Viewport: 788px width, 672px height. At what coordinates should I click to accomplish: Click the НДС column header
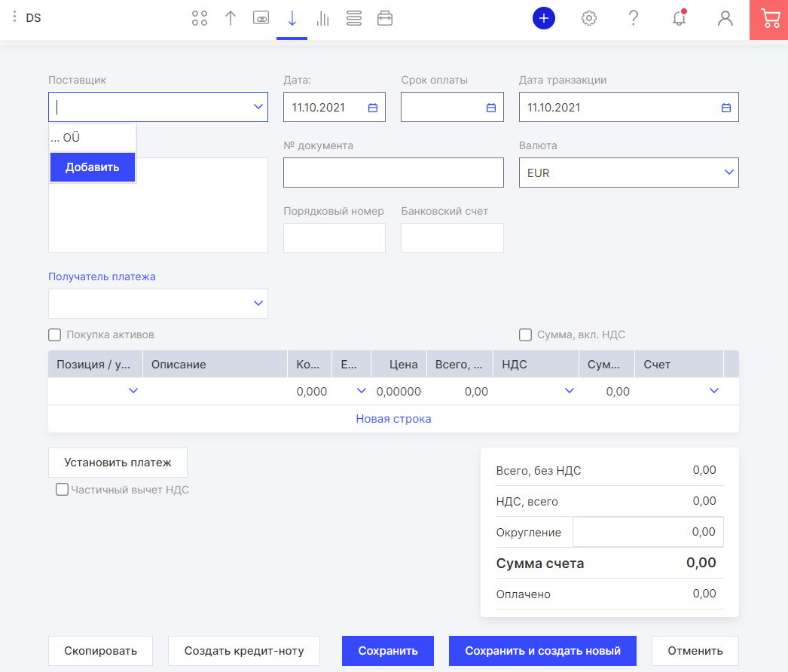click(536, 364)
